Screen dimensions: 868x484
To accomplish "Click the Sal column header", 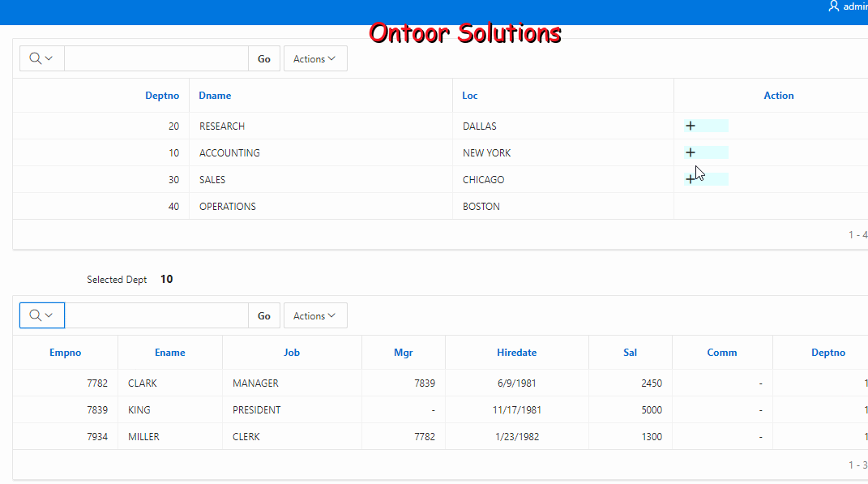I will tap(630, 353).
